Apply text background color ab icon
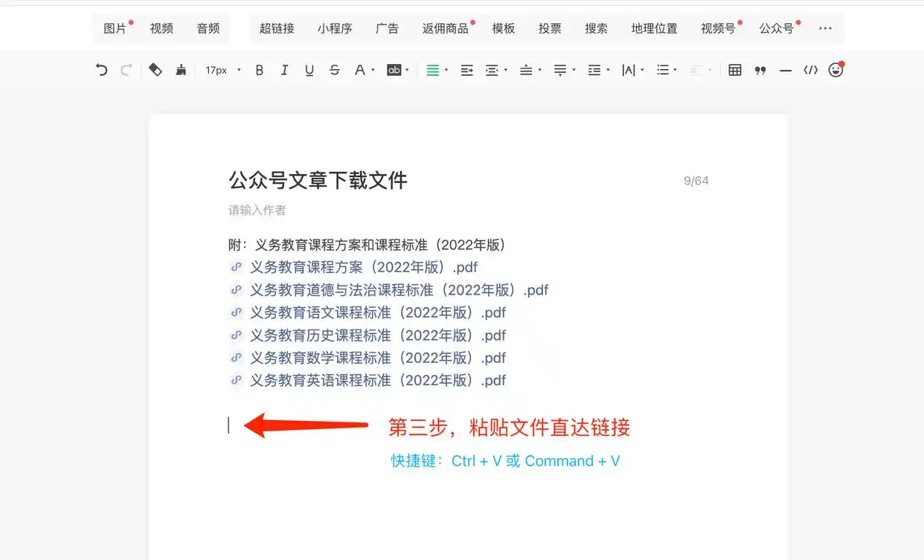Viewport: 924px width, 560px height. [394, 70]
